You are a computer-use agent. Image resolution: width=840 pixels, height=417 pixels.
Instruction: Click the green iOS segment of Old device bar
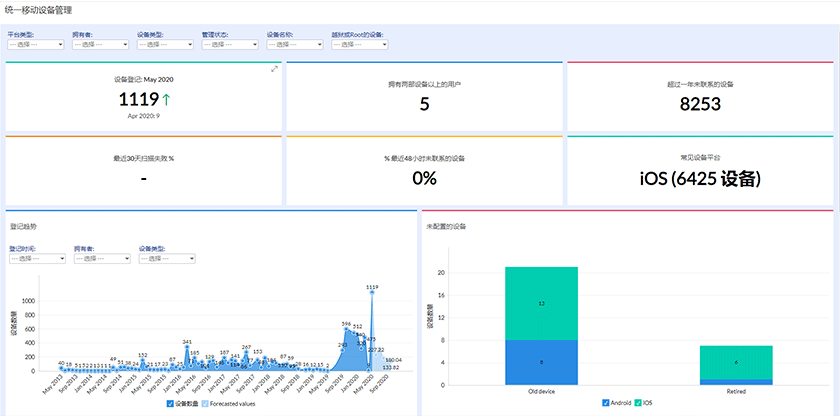[541, 303]
